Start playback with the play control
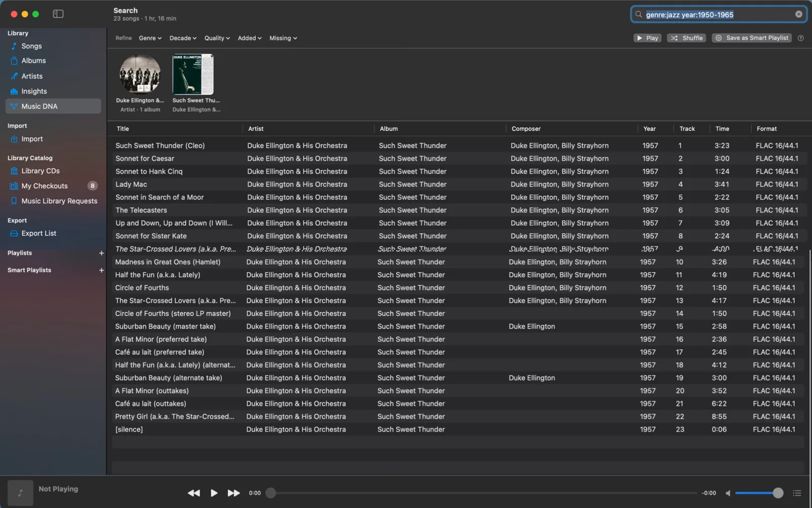The image size is (812, 508). (214, 493)
